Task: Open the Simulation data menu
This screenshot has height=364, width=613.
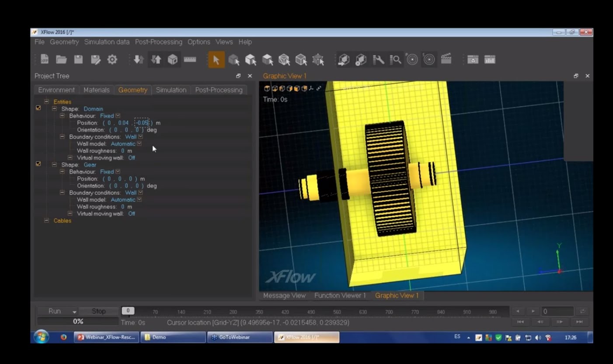Action: click(x=107, y=42)
